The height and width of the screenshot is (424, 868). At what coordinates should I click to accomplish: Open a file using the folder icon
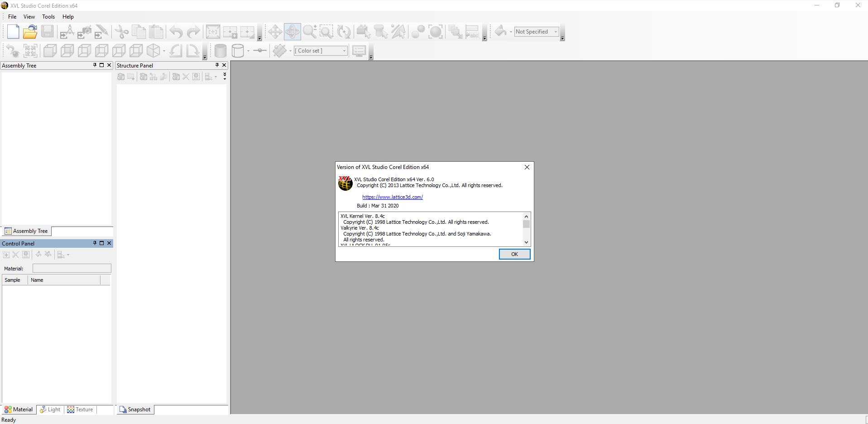(x=30, y=32)
